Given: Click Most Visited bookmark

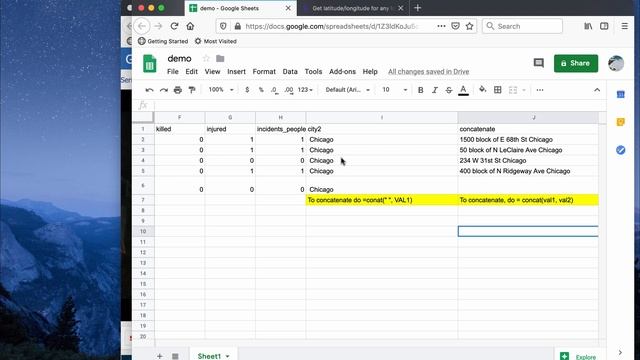Looking at the screenshot, I should tap(216, 41).
